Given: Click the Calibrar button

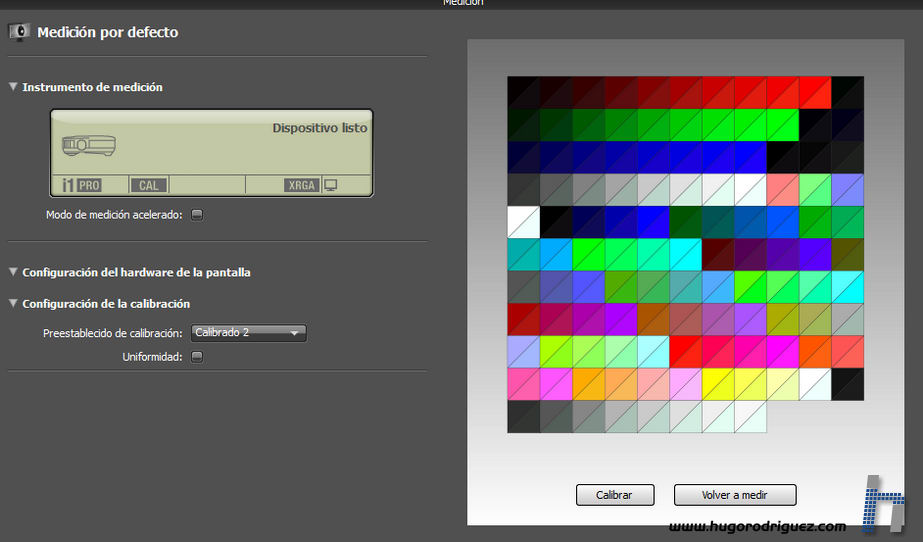Looking at the screenshot, I should tap(615, 495).
